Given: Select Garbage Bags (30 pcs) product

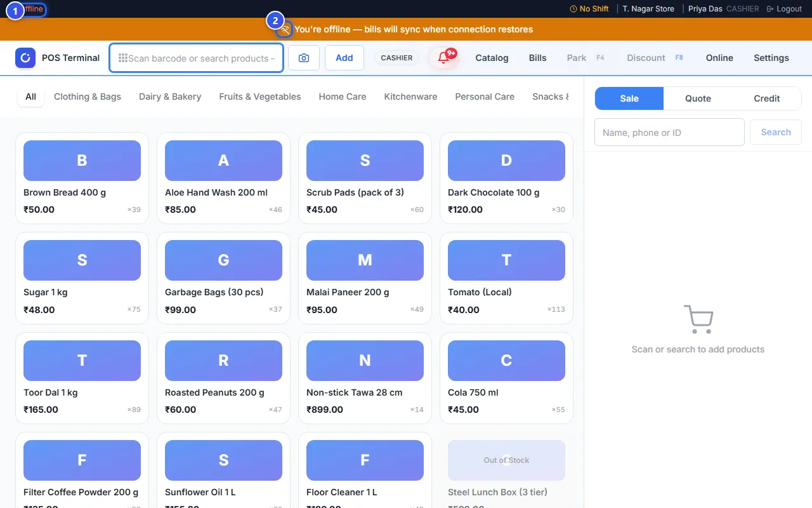Looking at the screenshot, I should point(223,278).
